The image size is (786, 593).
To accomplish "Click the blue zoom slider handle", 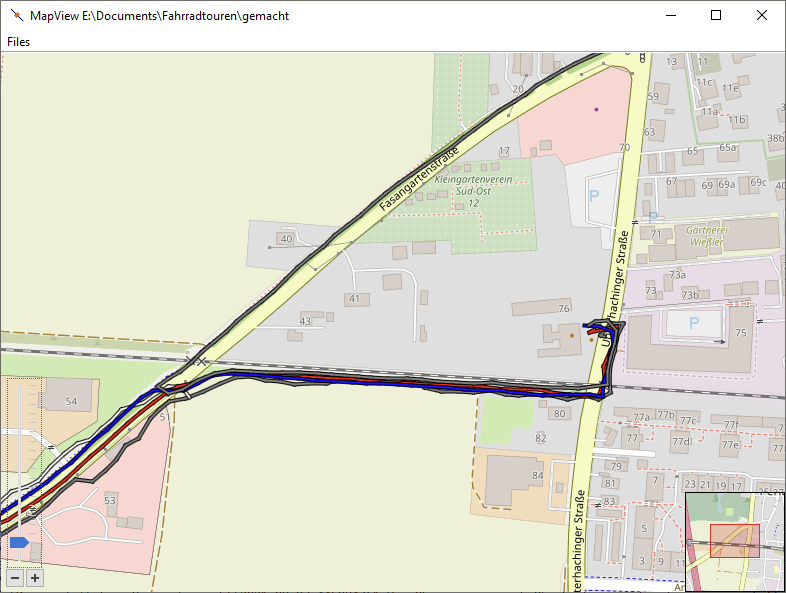I will click(x=18, y=543).
